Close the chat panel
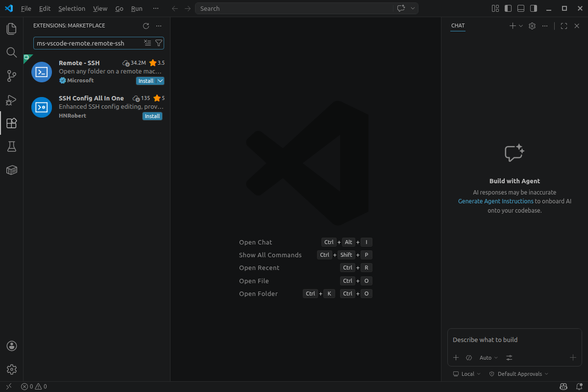Screen dimensions: 588x392 point(577,26)
